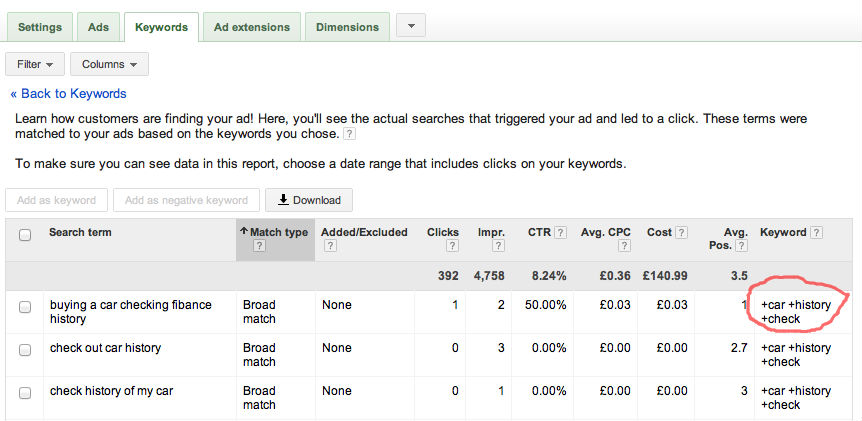Screen dimensions: 862x421
Task: Sort by the Match type column header
Action: click(x=275, y=232)
